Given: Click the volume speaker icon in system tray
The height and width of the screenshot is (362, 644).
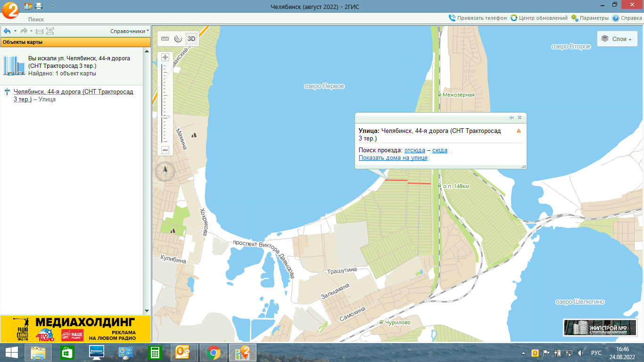Looking at the screenshot, I should tap(581, 353).
